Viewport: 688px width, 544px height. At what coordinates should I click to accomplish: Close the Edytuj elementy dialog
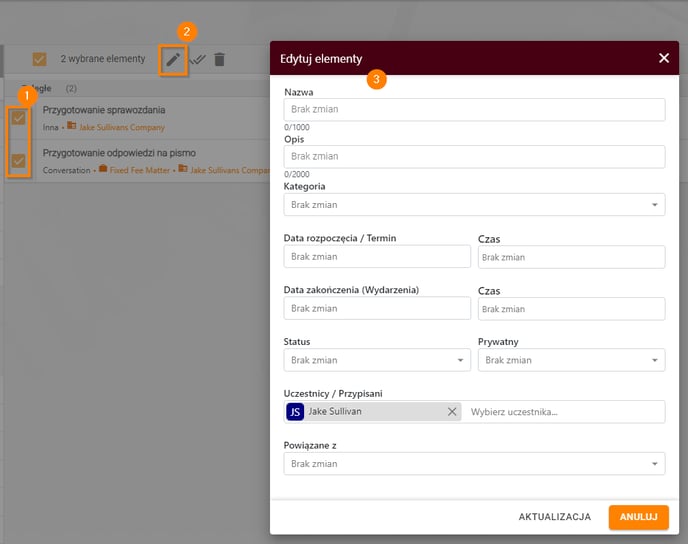[x=663, y=58]
